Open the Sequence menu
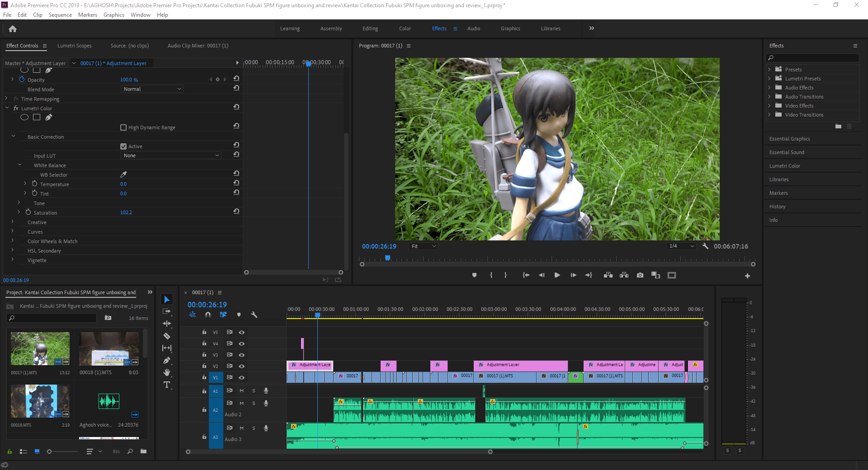Screen dimensions: 868x470 [x=60, y=14]
